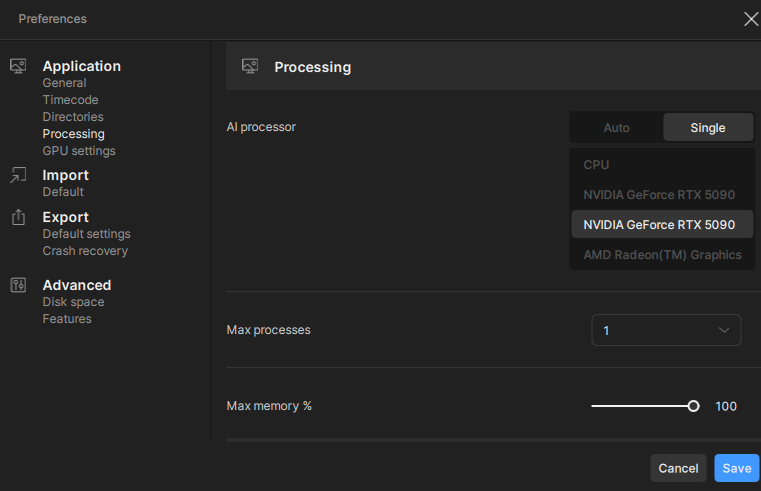Select the highlighted NVIDIA GeForce RTX 5090
761x491 pixels.
pyautogui.click(x=659, y=225)
